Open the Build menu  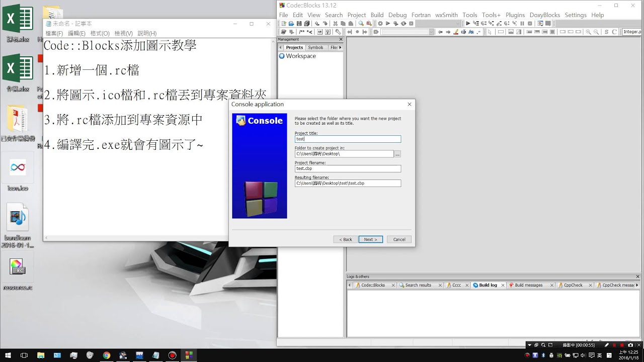tap(377, 15)
